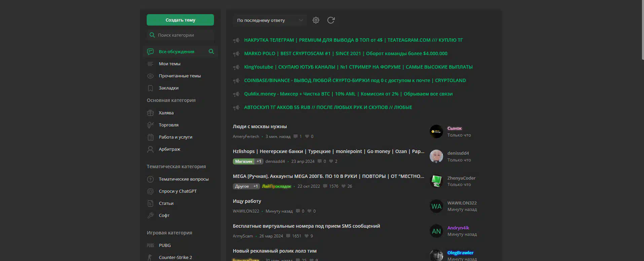This screenshot has width=644, height=261.
Task: Open MARKO POLO BEST CRYPTOSCAM ad
Action: point(346,53)
